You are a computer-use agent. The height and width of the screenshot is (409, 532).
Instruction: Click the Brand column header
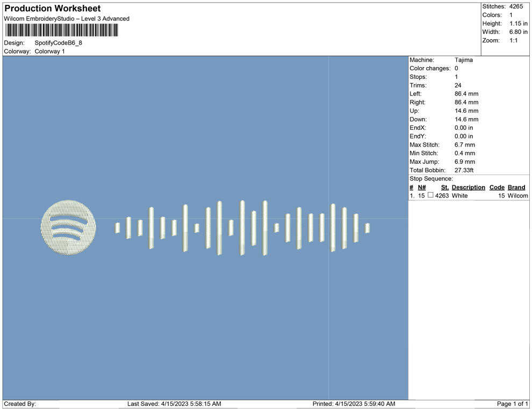click(516, 187)
